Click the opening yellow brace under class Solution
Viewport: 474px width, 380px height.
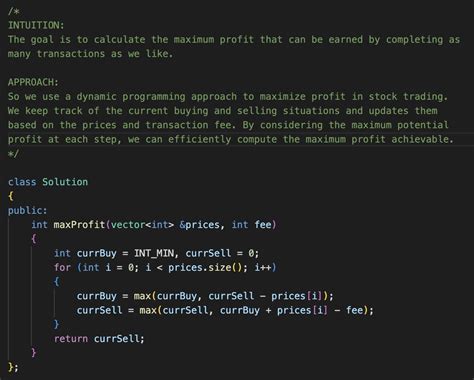(x=11, y=196)
